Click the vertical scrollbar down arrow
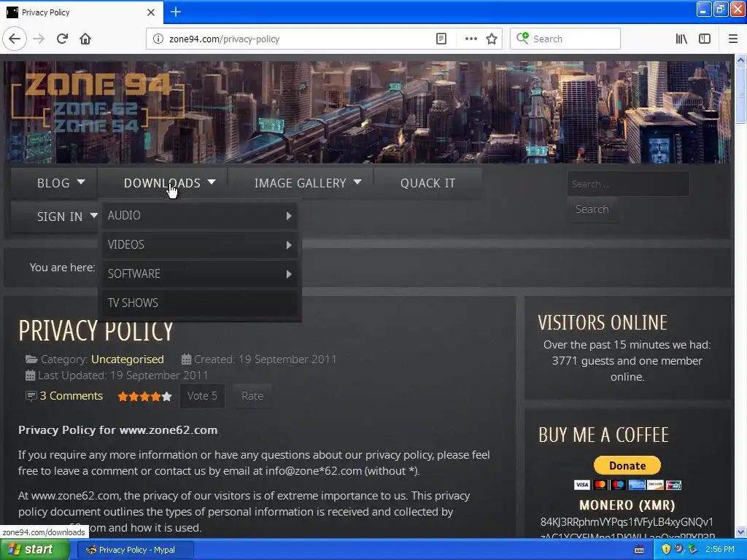The image size is (747, 560). (741, 532)
